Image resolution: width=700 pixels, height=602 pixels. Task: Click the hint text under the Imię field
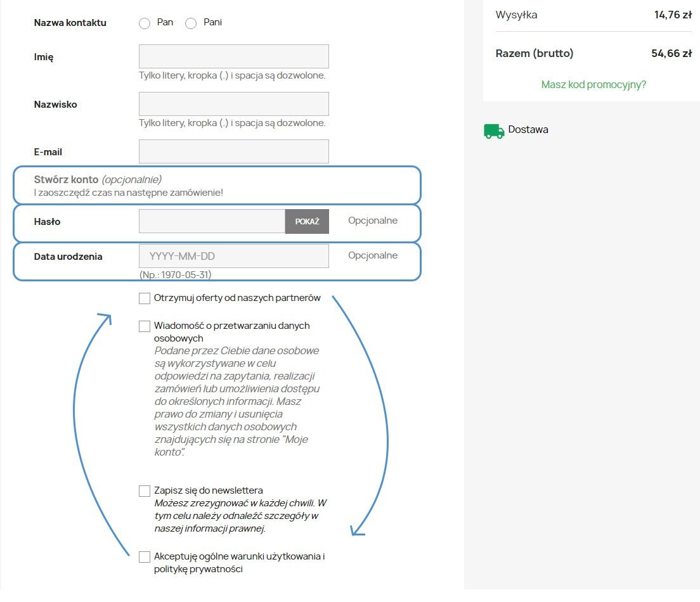(232, 75)
